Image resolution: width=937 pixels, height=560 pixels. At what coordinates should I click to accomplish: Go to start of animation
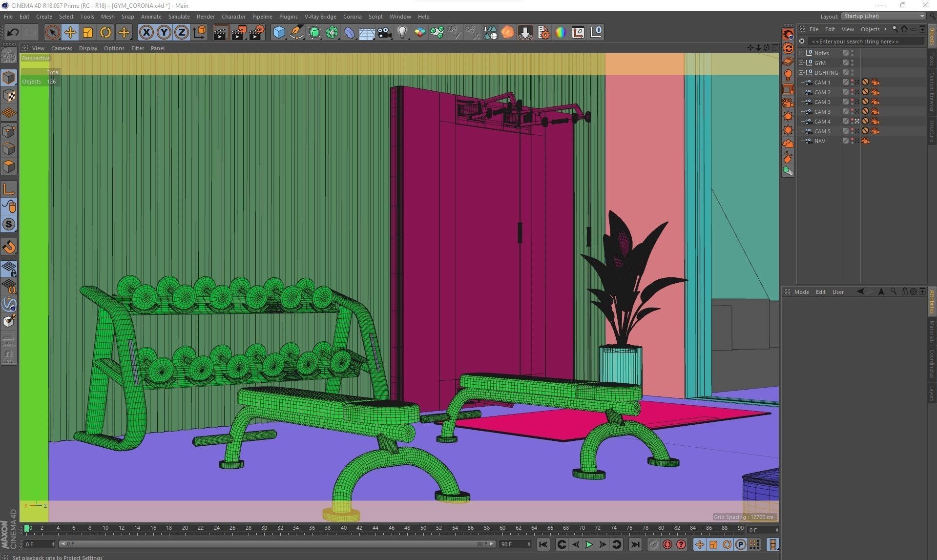tap(543, 544)
